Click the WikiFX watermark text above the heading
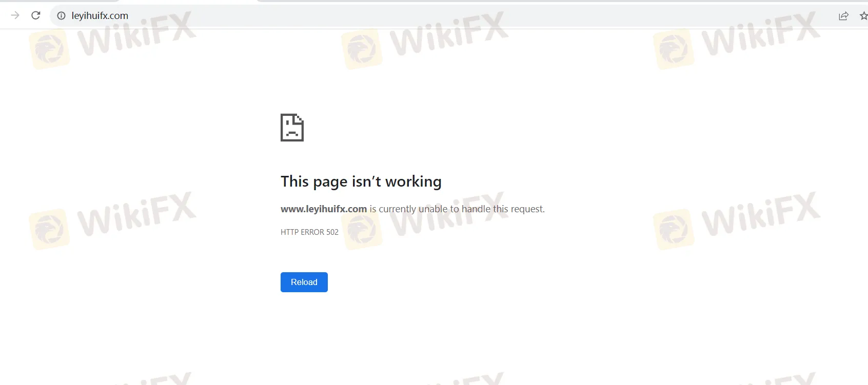 449,34
